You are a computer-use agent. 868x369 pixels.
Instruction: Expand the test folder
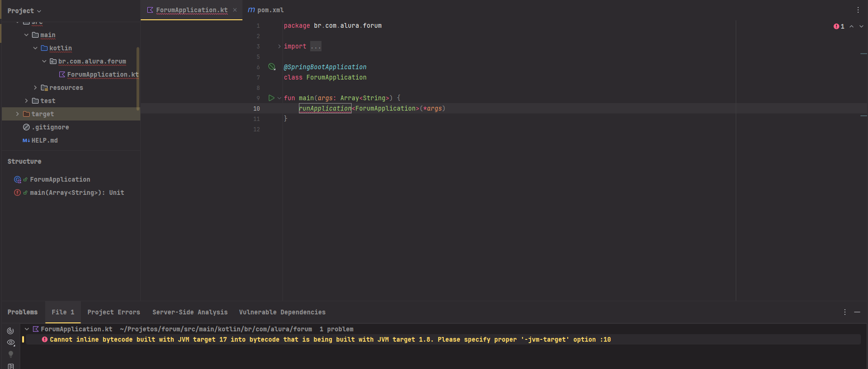pyautogui.click(x=26, y=101)
